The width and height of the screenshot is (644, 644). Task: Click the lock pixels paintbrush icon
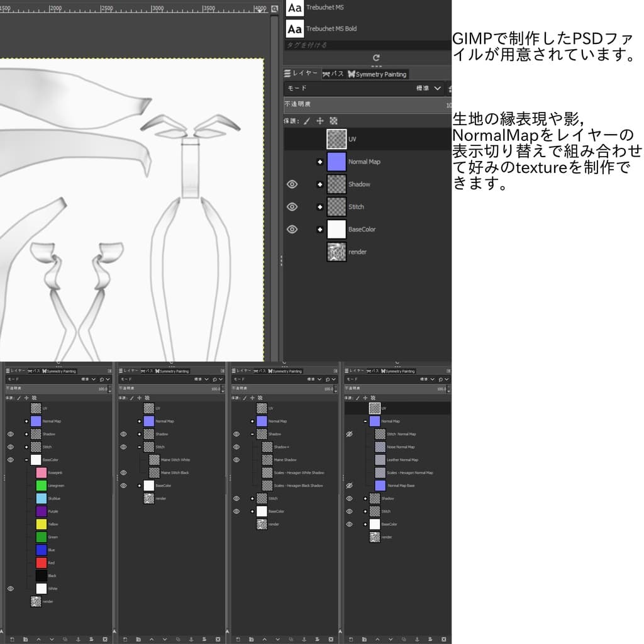pyautogui.click(x=308, y=119)
